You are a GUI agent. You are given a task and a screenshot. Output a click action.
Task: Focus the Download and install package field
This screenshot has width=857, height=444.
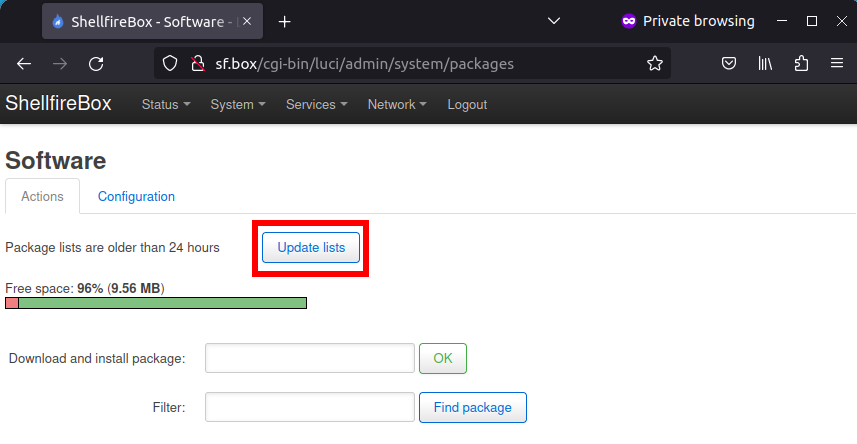coord(310,358)
